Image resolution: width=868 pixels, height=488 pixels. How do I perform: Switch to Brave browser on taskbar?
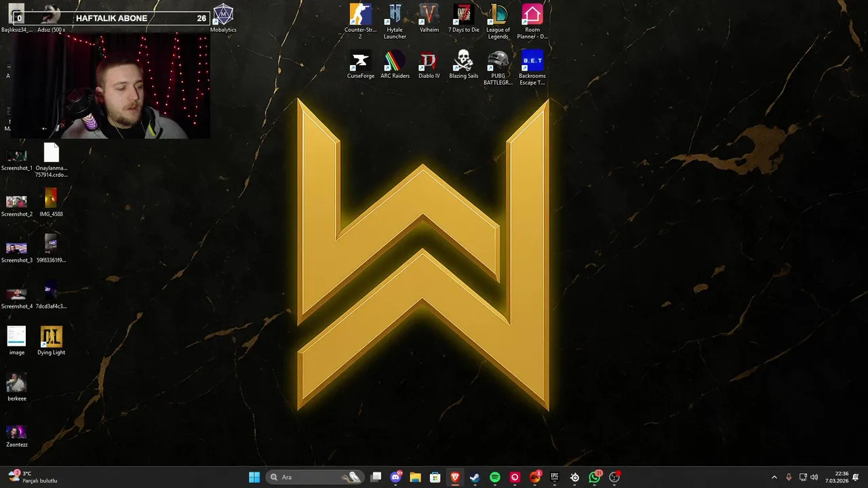(455, 477)
